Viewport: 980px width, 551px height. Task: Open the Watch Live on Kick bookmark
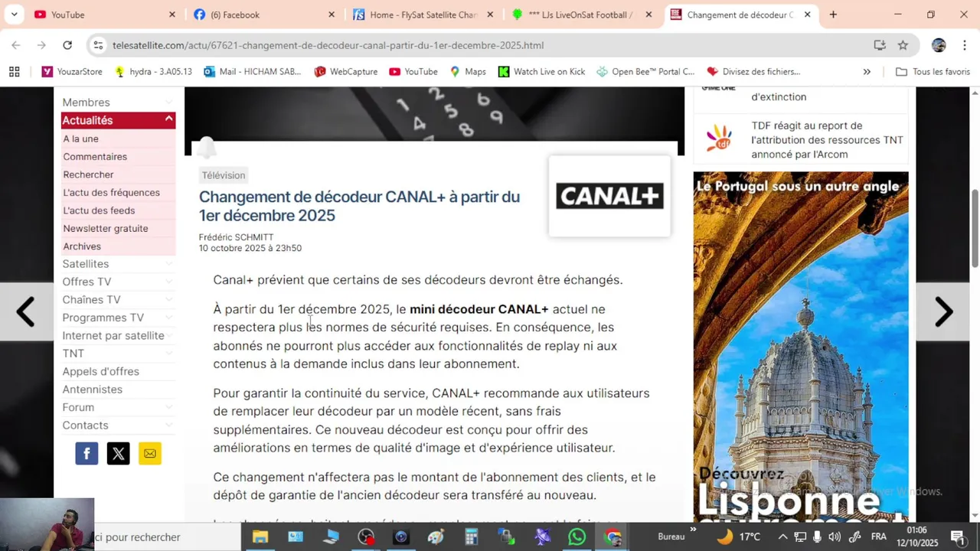(x=541, y=71)
